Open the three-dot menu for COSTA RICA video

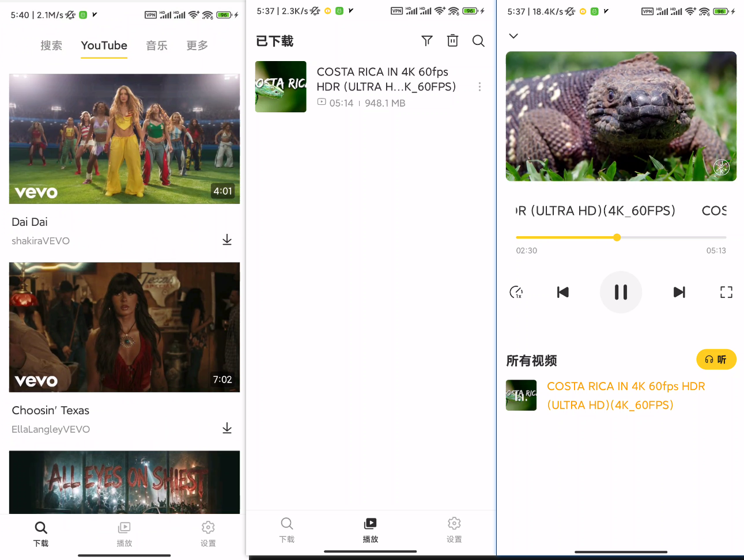[479, 87]
